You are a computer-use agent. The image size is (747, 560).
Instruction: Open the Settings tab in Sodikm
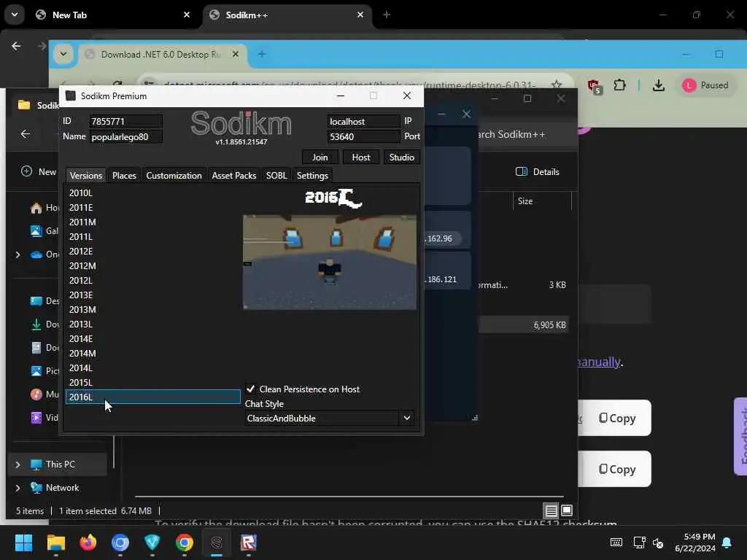[x=312, y=175]
